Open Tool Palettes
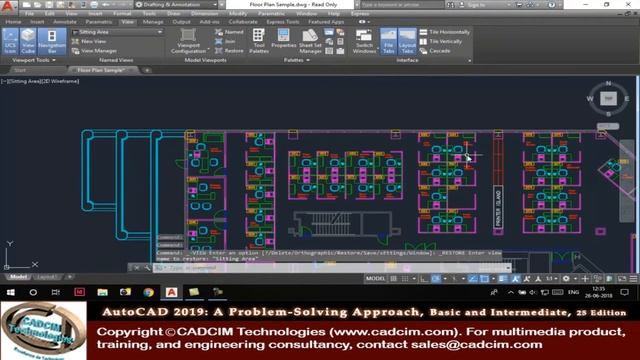The height and width of the screenshot is (360, 640). click(x=258, y=41)
